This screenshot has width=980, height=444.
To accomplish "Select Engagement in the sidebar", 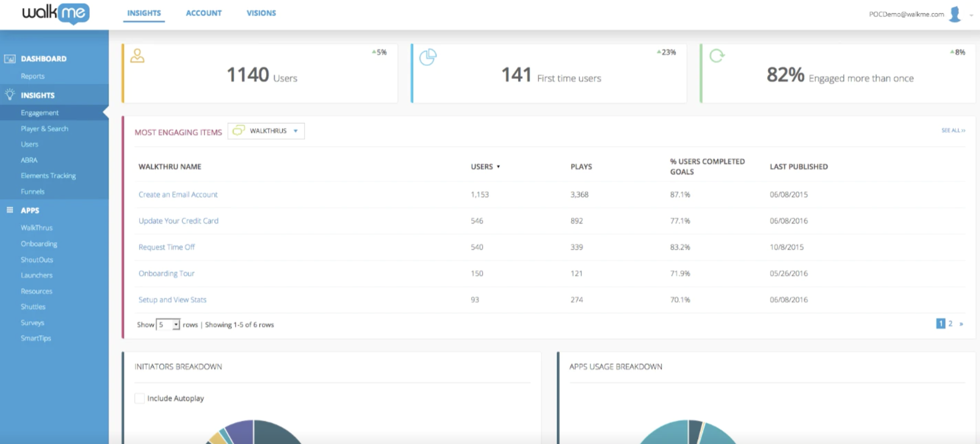I will (x=40, y=113).
